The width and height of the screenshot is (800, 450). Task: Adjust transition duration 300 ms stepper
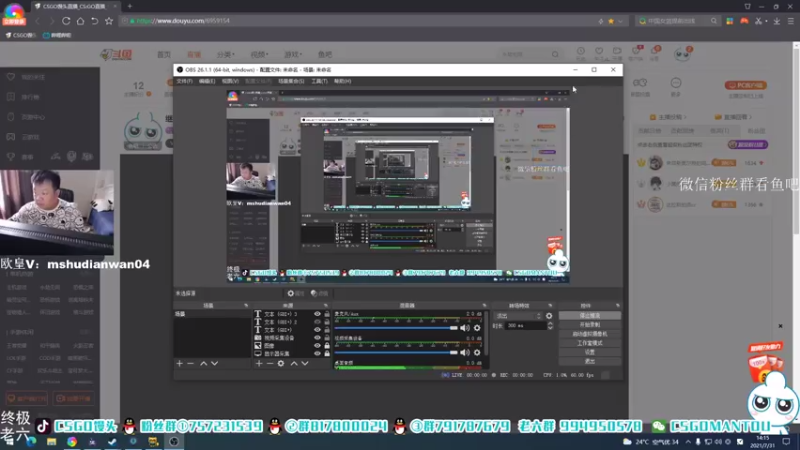click(x=550, y=326)
